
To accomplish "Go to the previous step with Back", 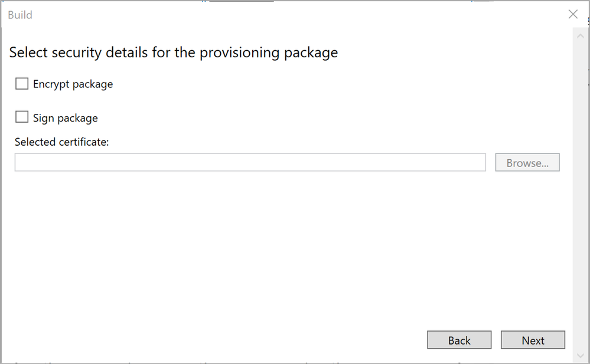I will (x=459, y=340).
